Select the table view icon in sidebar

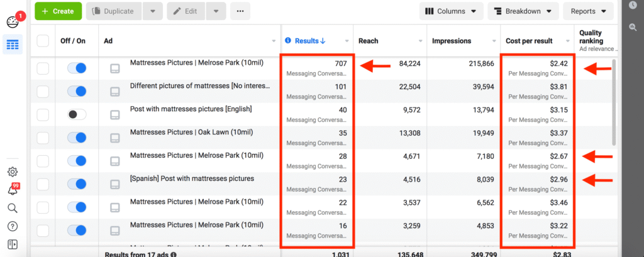point(13,45)
